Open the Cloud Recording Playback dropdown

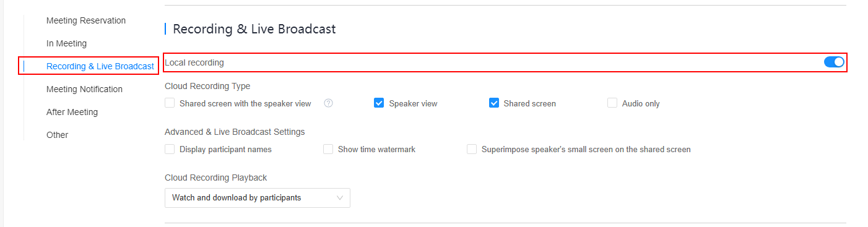258,198
